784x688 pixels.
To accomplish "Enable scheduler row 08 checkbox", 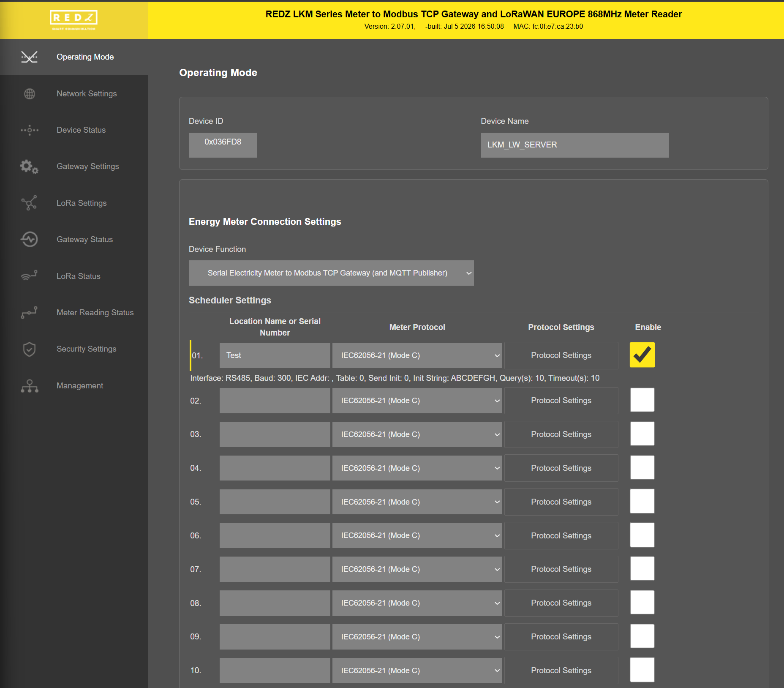I will coord(642,602).
